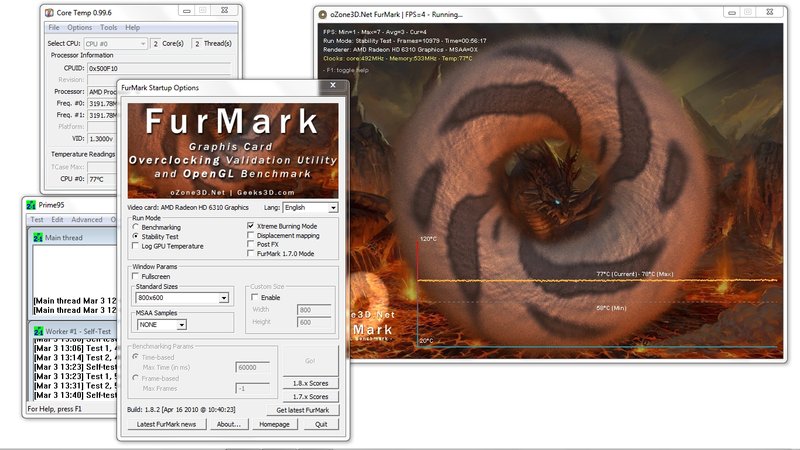800x450 pixels.
Task: Click the custom Height input field
Action: pos(314,322)
